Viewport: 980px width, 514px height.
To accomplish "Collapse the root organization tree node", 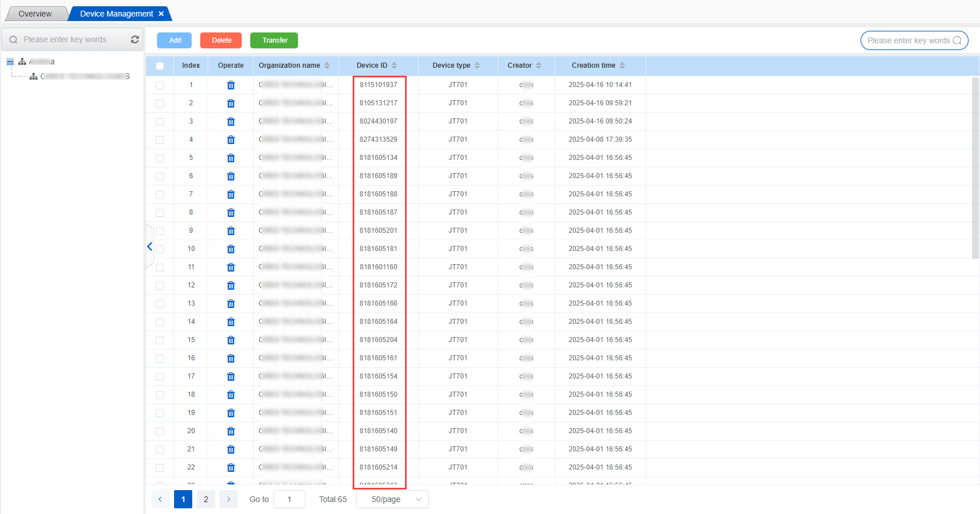I will click(10, 61).
